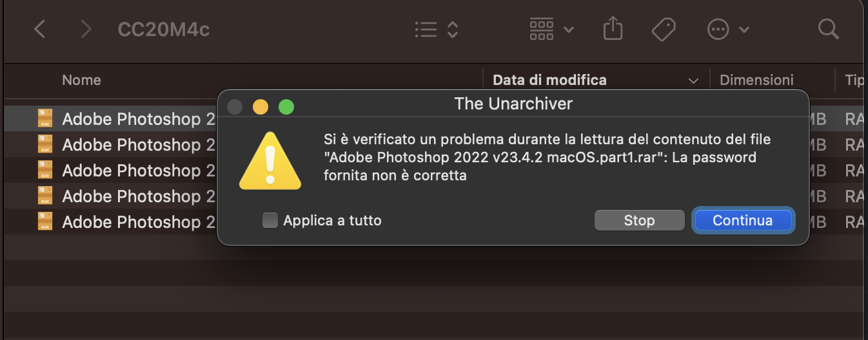Click the green zoom dot of The Unarchiver
The width and height of the screenshot is (868, 340).
pyautogui.click(x=286, y=106)
